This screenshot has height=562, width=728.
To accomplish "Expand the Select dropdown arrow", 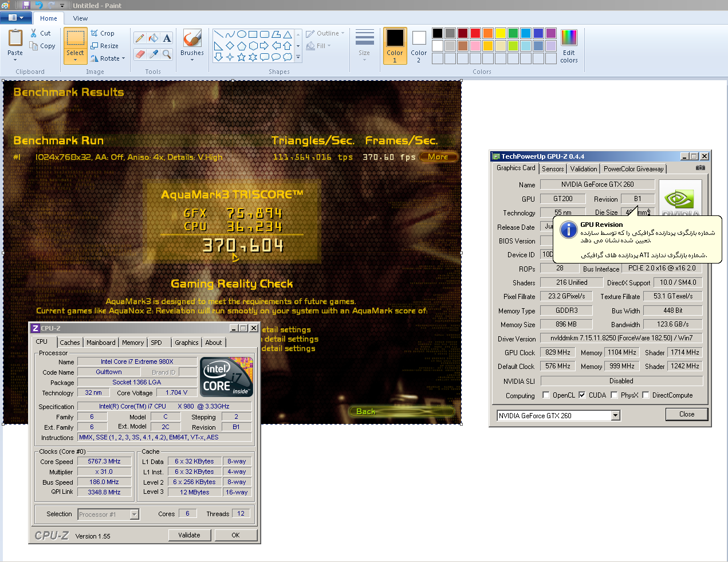I will [75, 59].
